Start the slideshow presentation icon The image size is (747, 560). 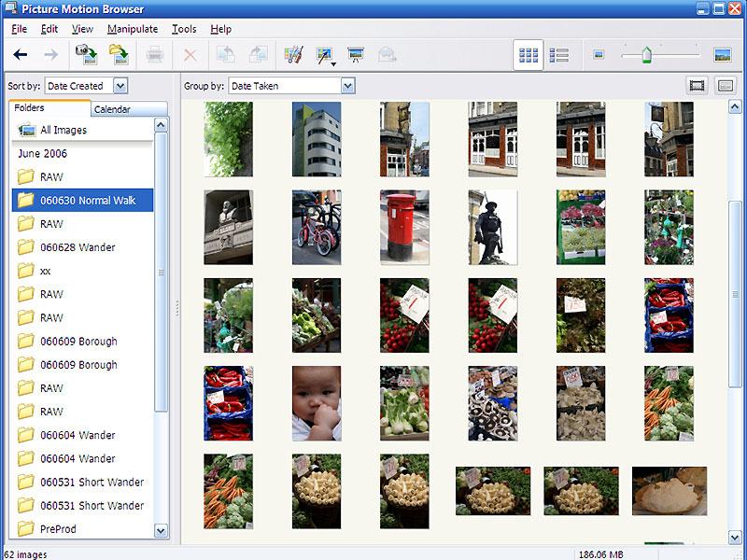(x=356, y=55)
